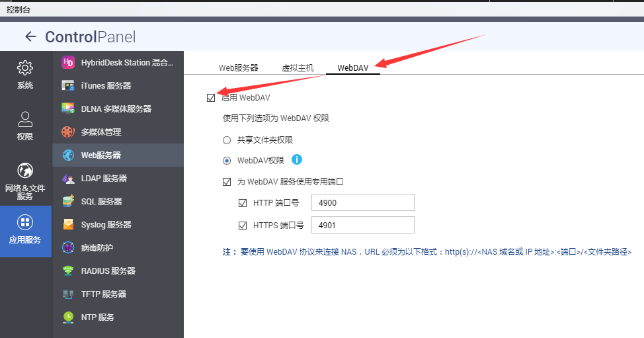
Task: Click the iTunes 服务器 icon
Action: point(67,85)
